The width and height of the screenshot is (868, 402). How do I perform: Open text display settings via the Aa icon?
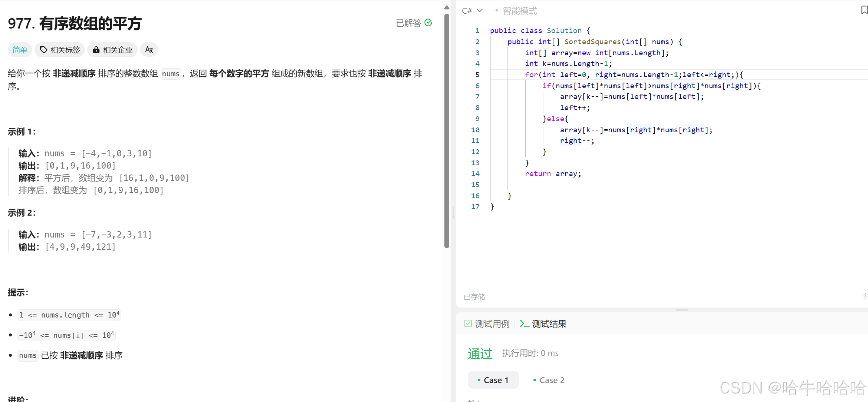pyautogui.click(x=149, y=49)
